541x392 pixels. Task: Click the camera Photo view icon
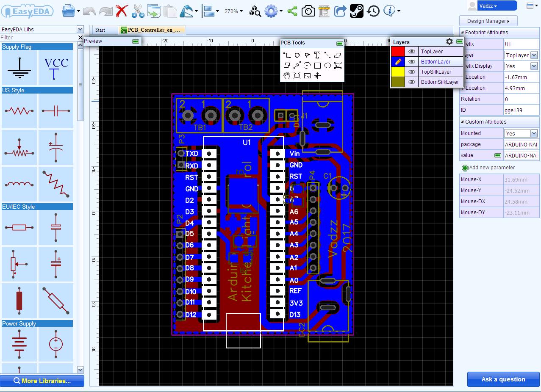coord(308,11)
